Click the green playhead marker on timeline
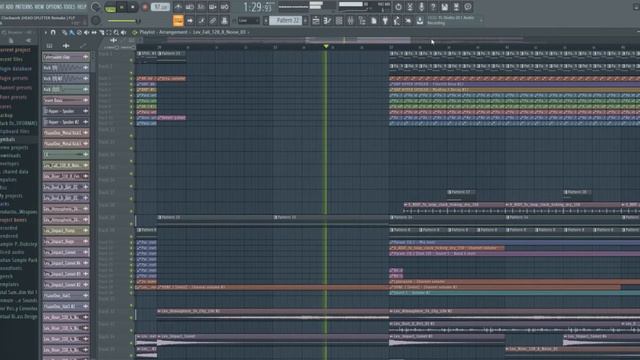This screenshot has height=360, width=640. [326, 47]
